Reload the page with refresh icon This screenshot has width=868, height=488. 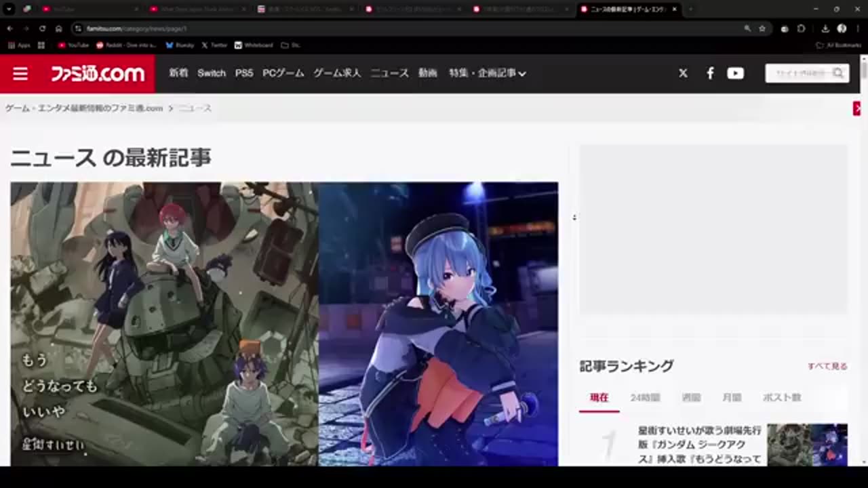pos(42,28)
